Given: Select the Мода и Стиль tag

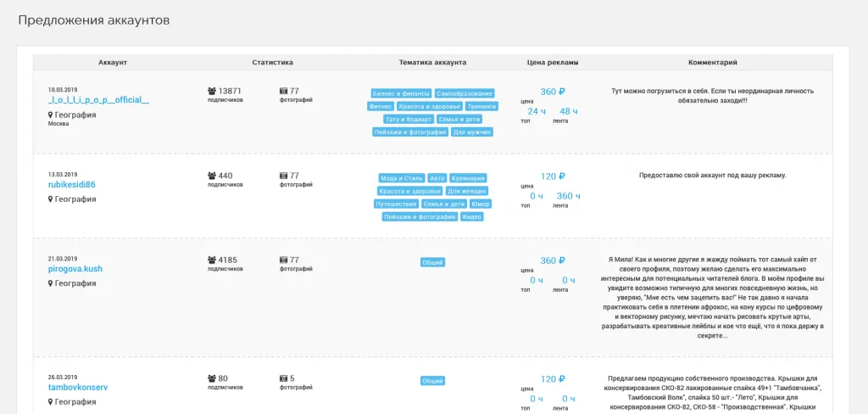Looking at the screenshot, I should 402,178.
